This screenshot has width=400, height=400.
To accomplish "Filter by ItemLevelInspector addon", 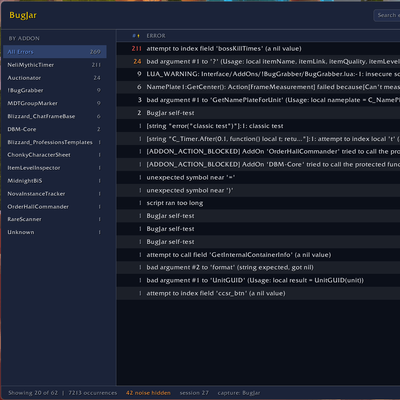I will tap(55, 168).
